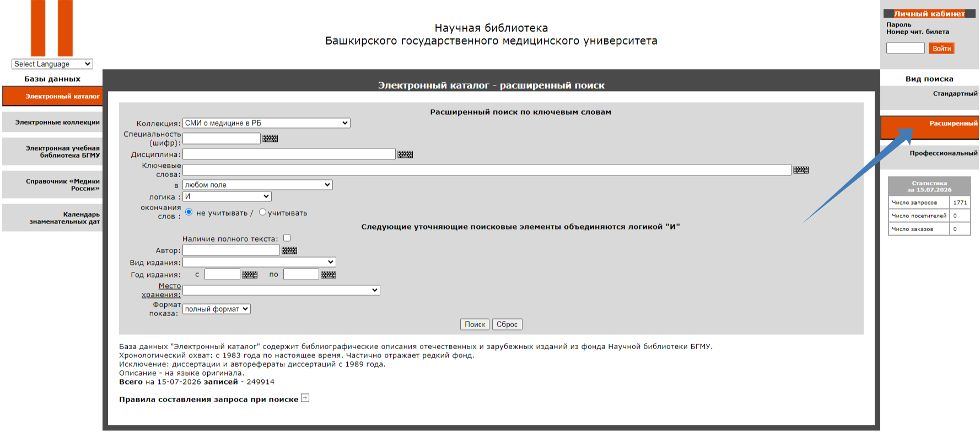Open the dictionary icon next to Автор field
Screen dimensions: 980x443
(x=289, y=250)
